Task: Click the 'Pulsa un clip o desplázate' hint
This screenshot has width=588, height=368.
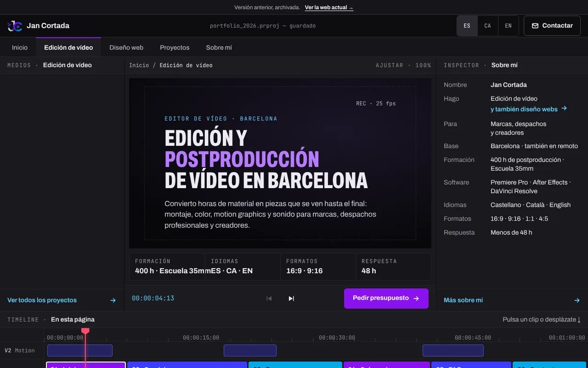Action: [542, 320]
